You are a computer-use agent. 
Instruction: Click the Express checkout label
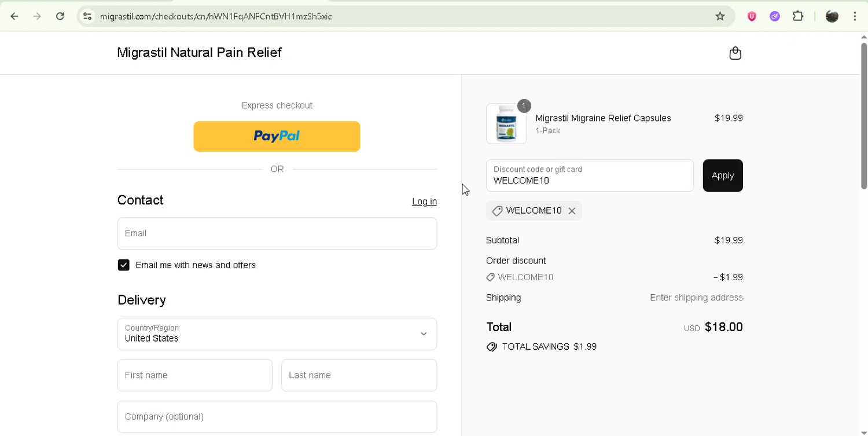click(x=277, y=105)
